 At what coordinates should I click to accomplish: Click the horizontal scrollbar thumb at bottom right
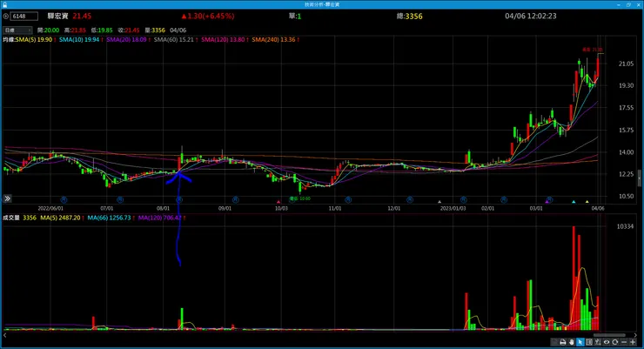click(x=609, y=335)
